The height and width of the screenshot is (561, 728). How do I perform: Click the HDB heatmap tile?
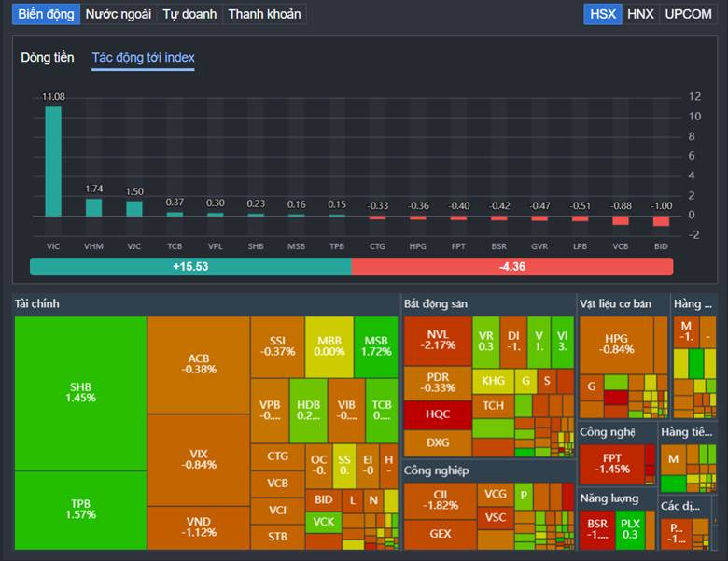[308, 411]
